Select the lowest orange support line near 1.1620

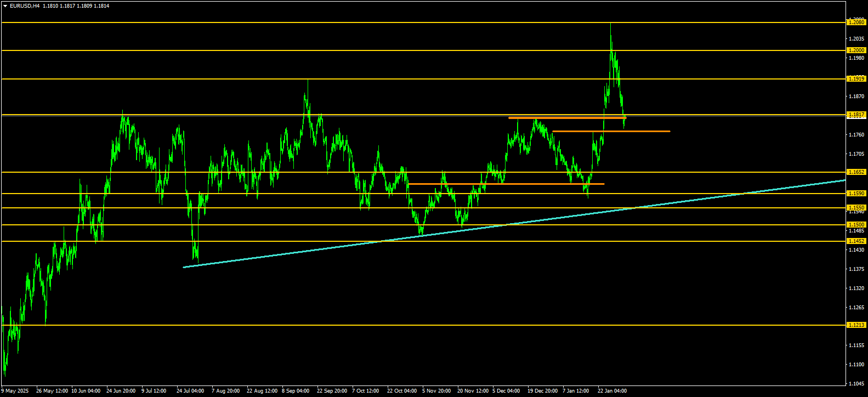[506, 184]
